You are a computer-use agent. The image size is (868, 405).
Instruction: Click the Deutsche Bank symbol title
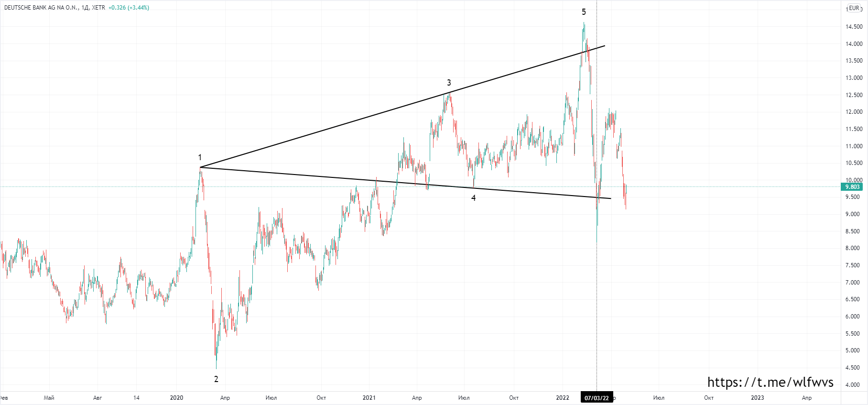(41, 8)
